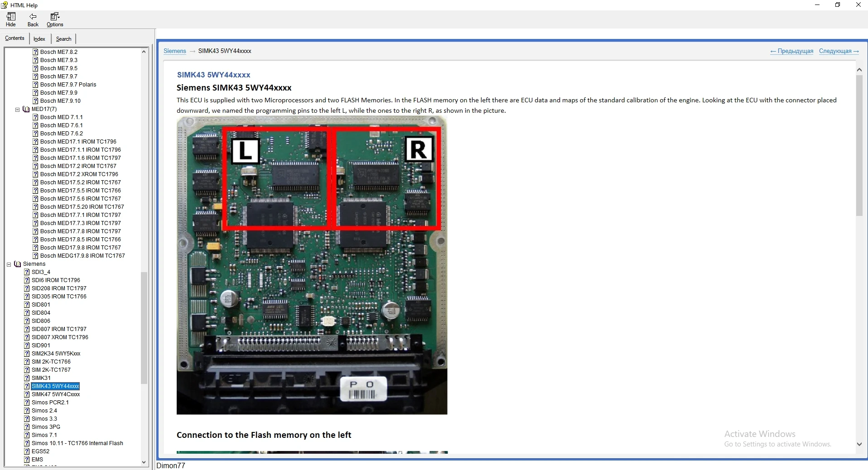Click the Siemens book folder icon

click(18, 264)
